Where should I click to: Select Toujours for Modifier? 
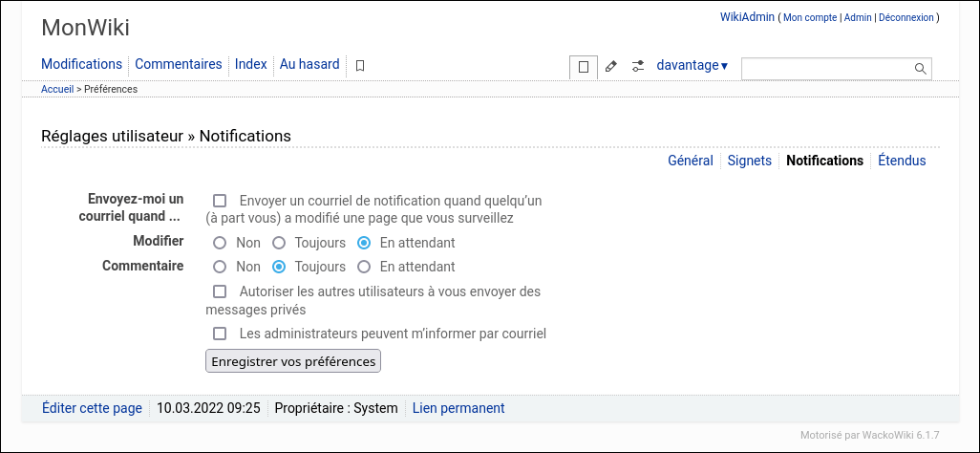click(x=279, y=243)
